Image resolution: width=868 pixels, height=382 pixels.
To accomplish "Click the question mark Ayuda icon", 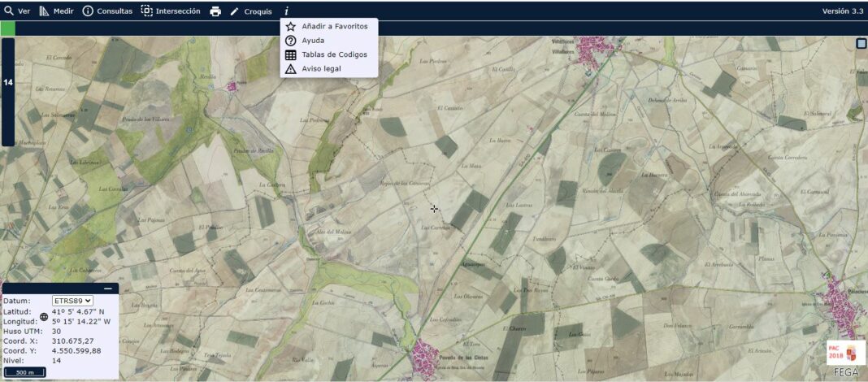I will pos(290,41).
